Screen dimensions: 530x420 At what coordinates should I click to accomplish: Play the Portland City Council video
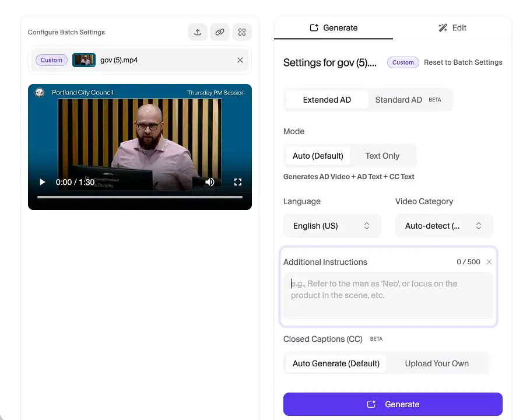(x=42, y=182)
